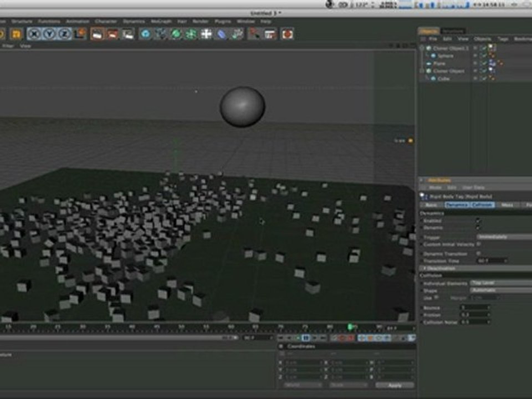Click the green timeline playhead marker
Viewport: 532px width, 399px height.
[x=350, y=327]
